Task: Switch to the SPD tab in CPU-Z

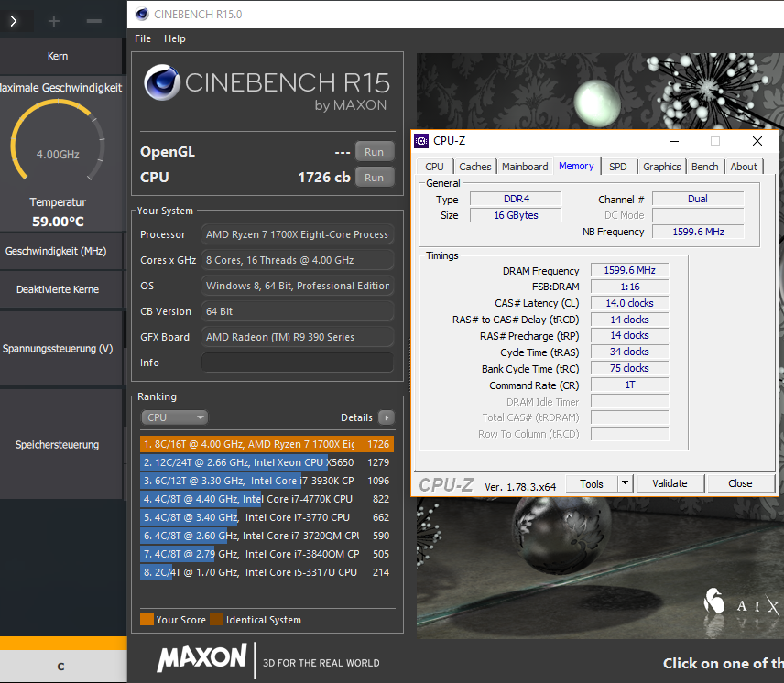Action: (x=618, y=167)
